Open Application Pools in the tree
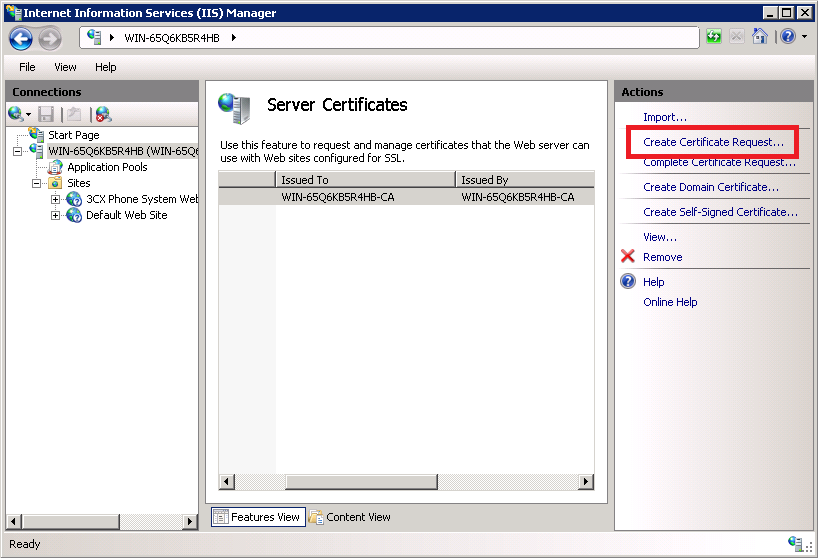Image resolution: width=818 pixels, height=558 pixels. click(107, 167)
